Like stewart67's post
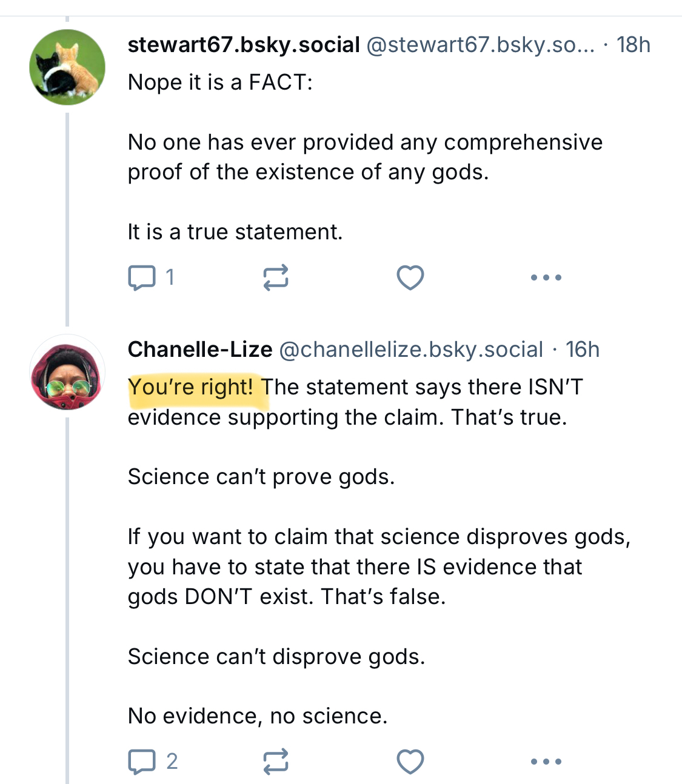This screenshot has width=682, height=784. 410,277
